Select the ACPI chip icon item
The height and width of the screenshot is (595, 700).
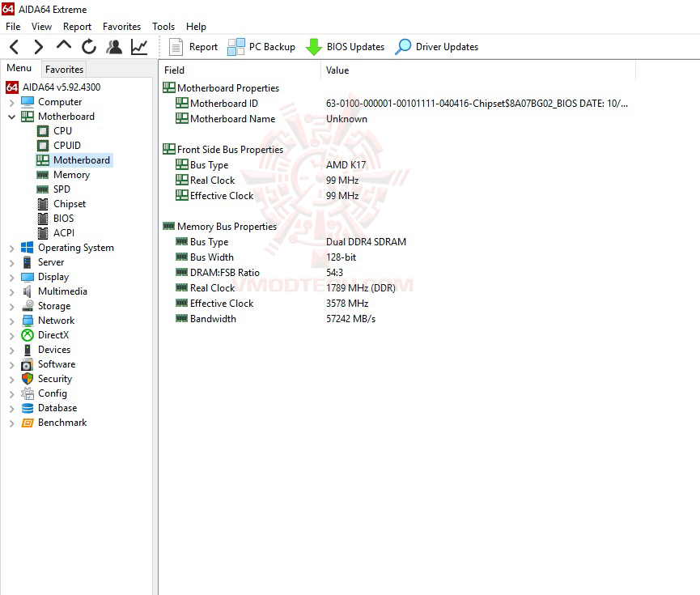coord(43,233)
